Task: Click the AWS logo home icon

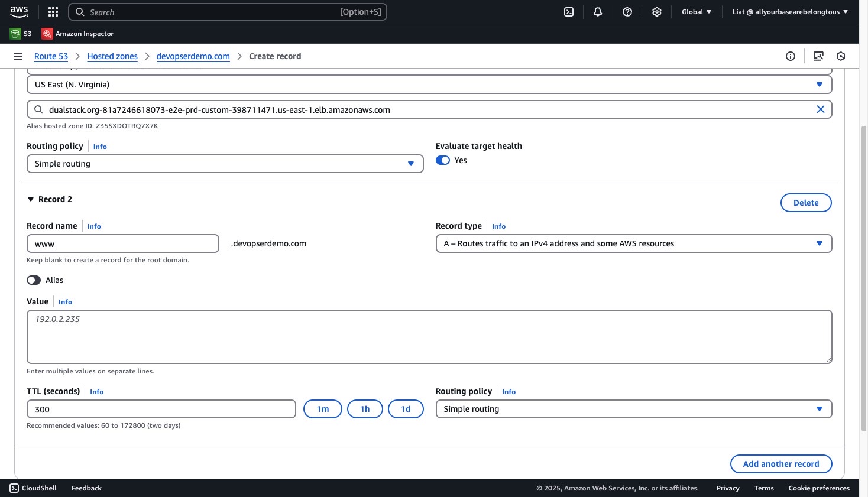Action: [x=19, y=12]
